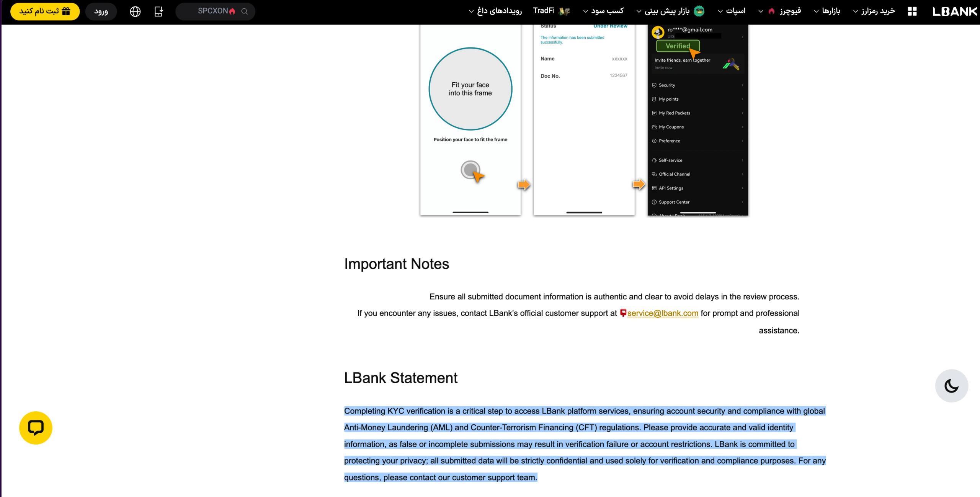
Task: Open the Verified profile screenshot image
Action: (698, 120)
